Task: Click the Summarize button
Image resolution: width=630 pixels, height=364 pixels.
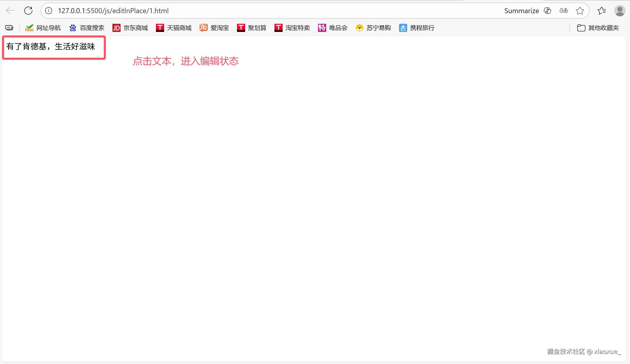Action: click(x=522, y=11)
